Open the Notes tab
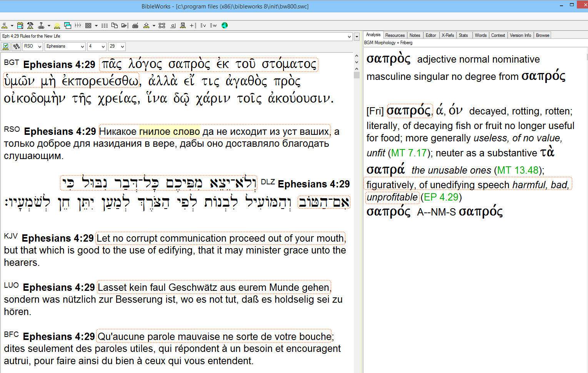The image size is (588, 373). 415,35
